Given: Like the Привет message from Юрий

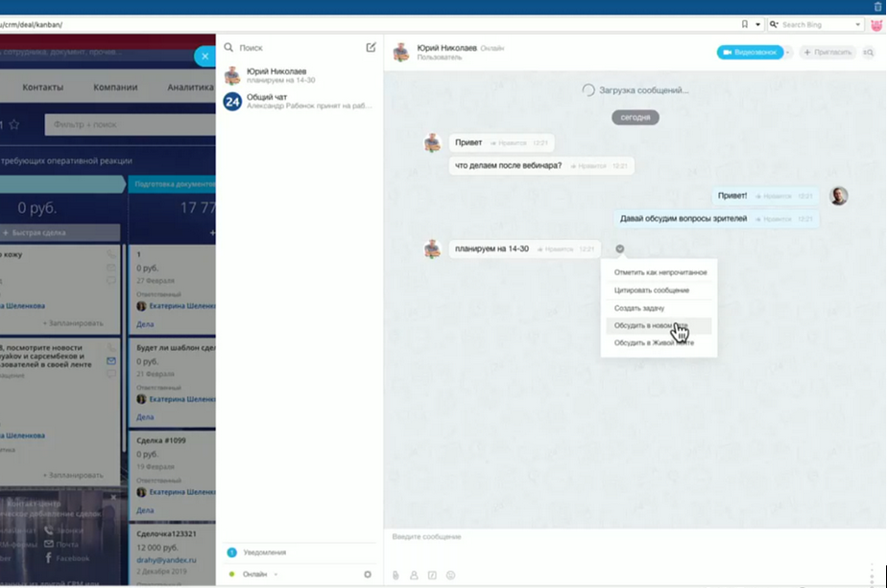Looking at the screenshot, I should click(508, 143).
